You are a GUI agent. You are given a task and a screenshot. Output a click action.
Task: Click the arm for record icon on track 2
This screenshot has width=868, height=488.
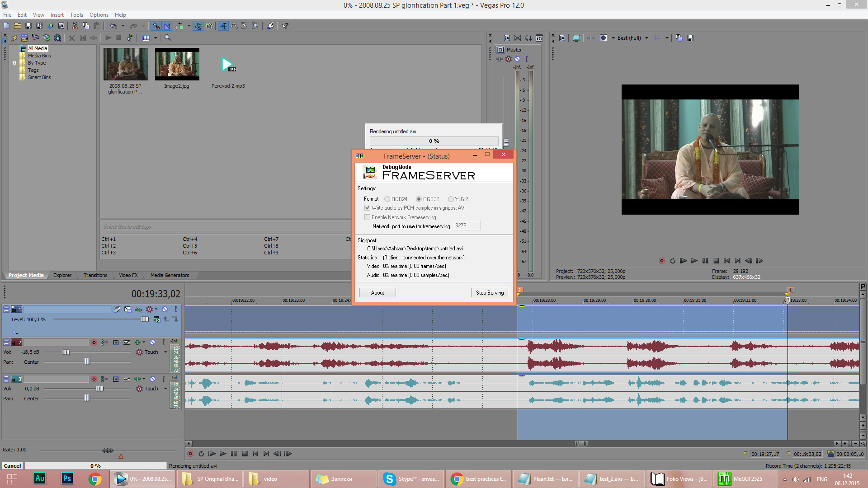tap(94, 343)
